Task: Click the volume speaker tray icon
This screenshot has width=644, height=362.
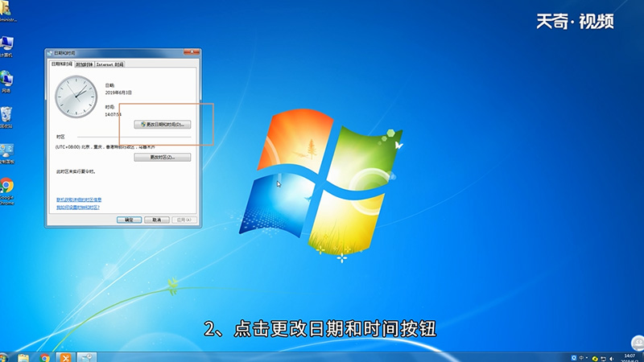Action: 612,358
